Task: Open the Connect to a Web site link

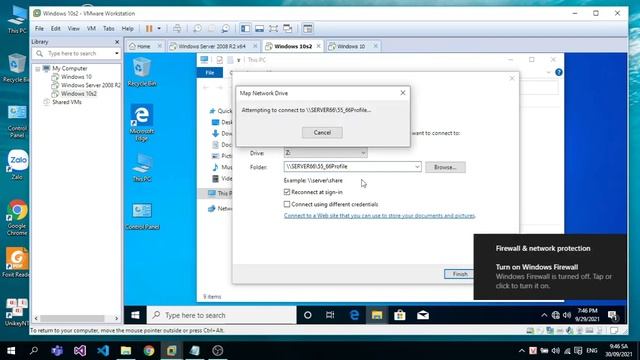Action: (379, 216)
